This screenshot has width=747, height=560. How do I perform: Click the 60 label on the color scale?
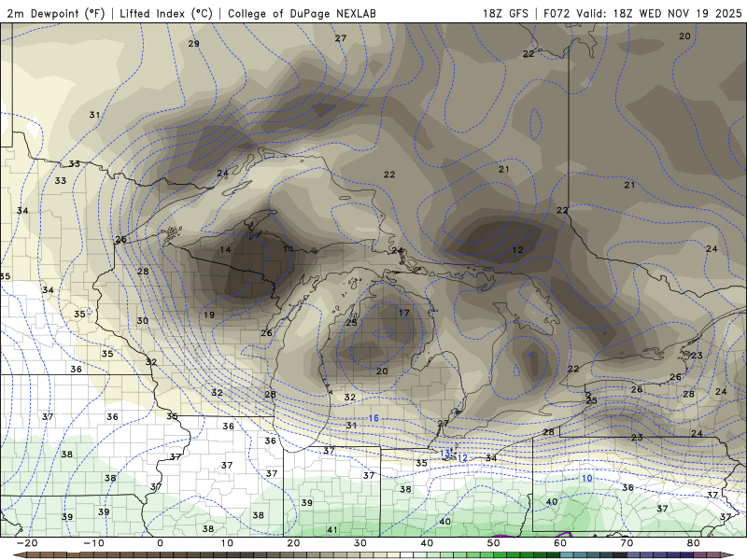(x=560, y=543)
